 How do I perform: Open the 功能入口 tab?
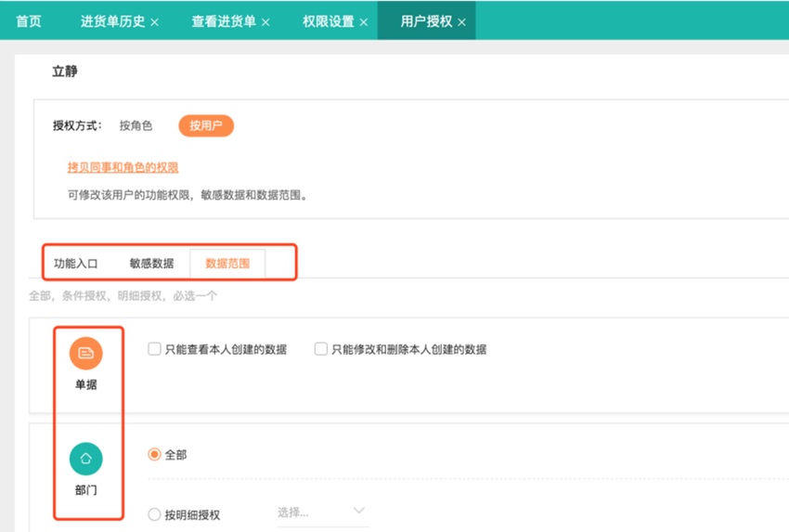(x=76, y=263)
